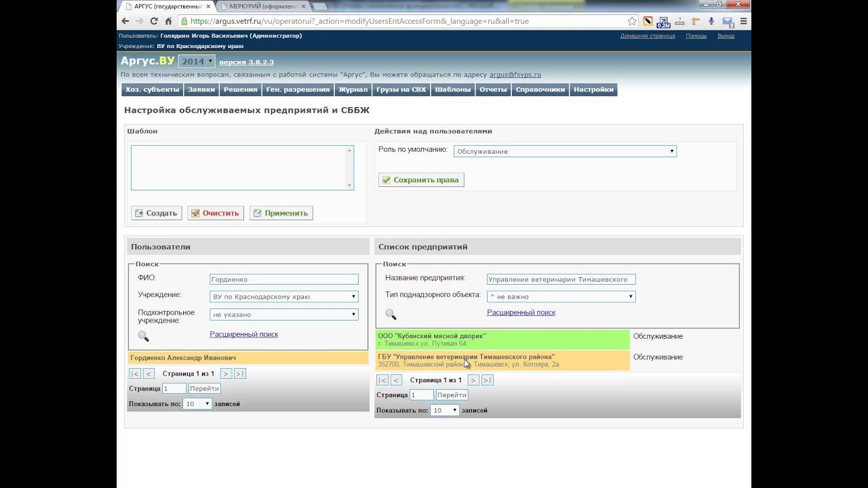Go to first page of users list
The image size is (868, 488).
(135, 373)
